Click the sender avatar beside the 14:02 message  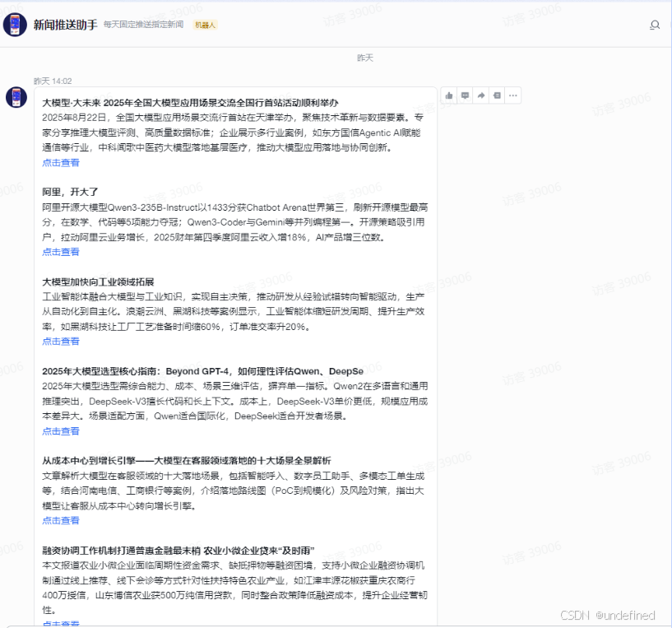(16, 97)
